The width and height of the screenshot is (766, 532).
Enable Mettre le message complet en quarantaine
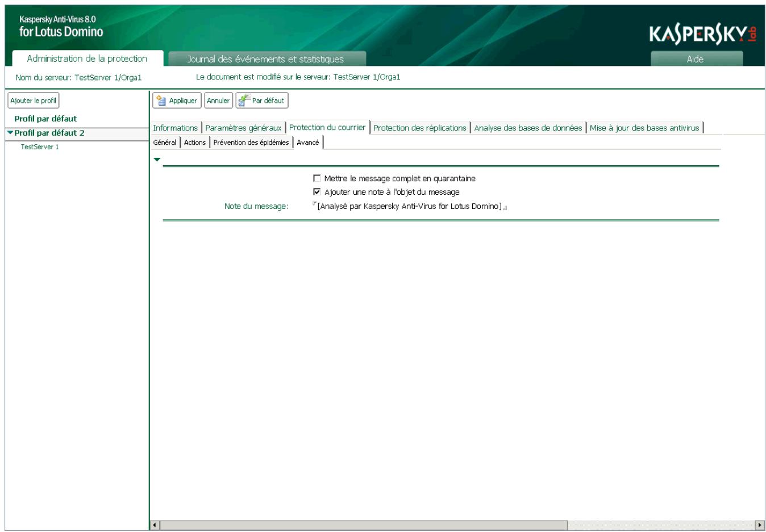(317, 178)
